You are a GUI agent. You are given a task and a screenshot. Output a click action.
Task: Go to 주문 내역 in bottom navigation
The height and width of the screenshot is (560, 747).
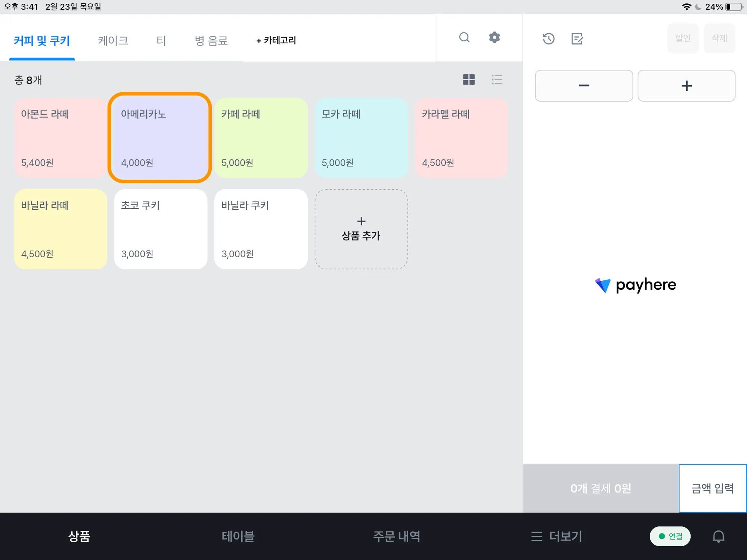(397, 536)
